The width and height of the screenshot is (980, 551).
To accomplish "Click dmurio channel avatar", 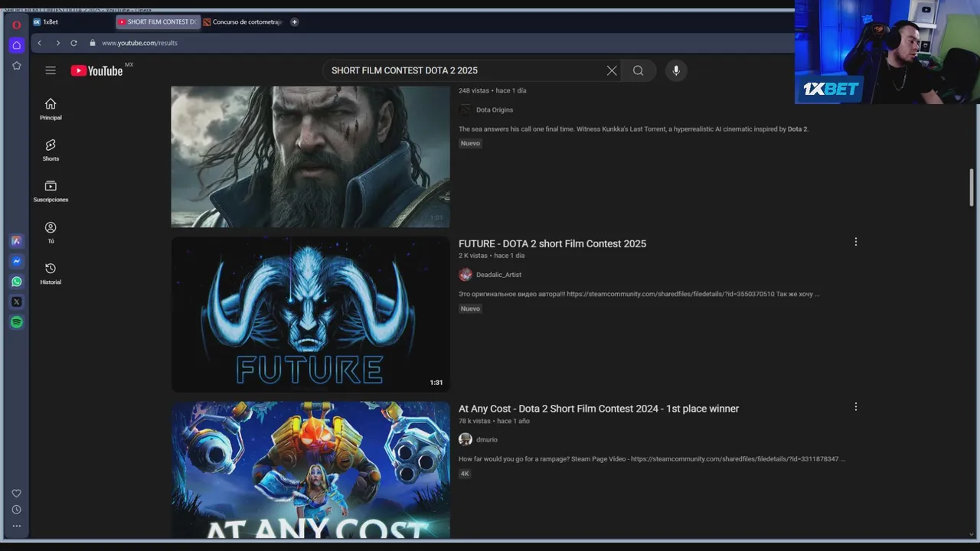I will (465, 439).
